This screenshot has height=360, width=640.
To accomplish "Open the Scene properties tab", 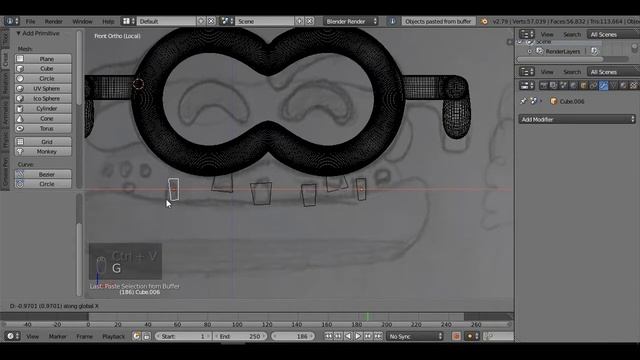I will [x=563, y=85].
